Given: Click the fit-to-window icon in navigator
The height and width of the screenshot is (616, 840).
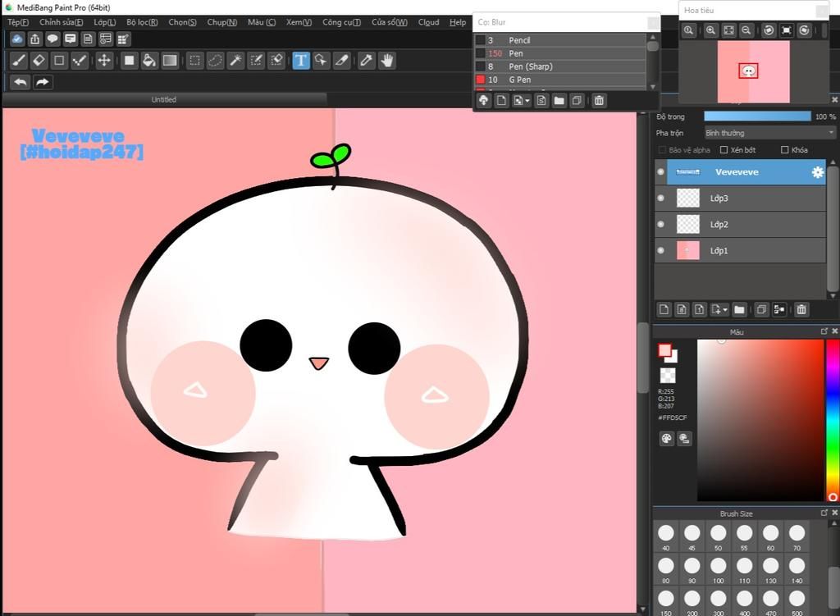Looking at the screenshot, I should point(728,30).
